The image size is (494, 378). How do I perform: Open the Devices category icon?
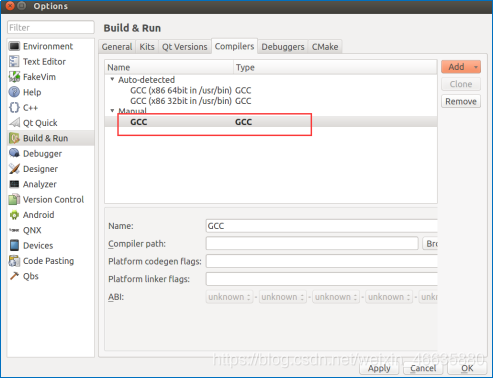point(14,245)
